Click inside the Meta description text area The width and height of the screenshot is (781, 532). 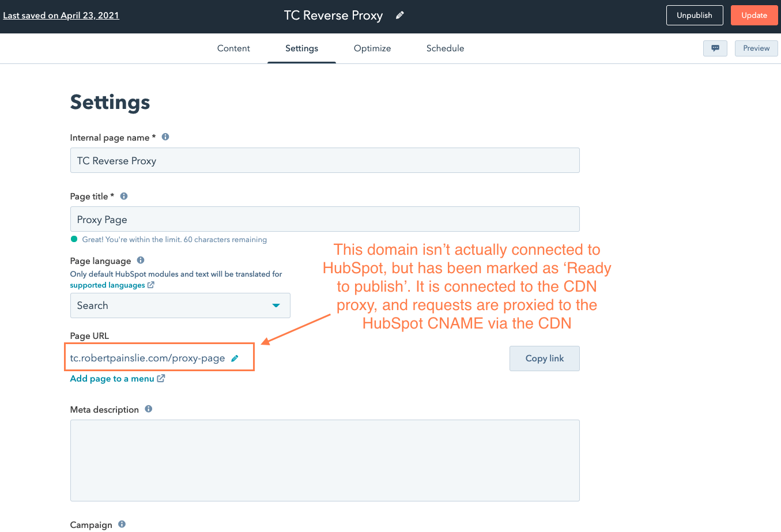[325, 460]
